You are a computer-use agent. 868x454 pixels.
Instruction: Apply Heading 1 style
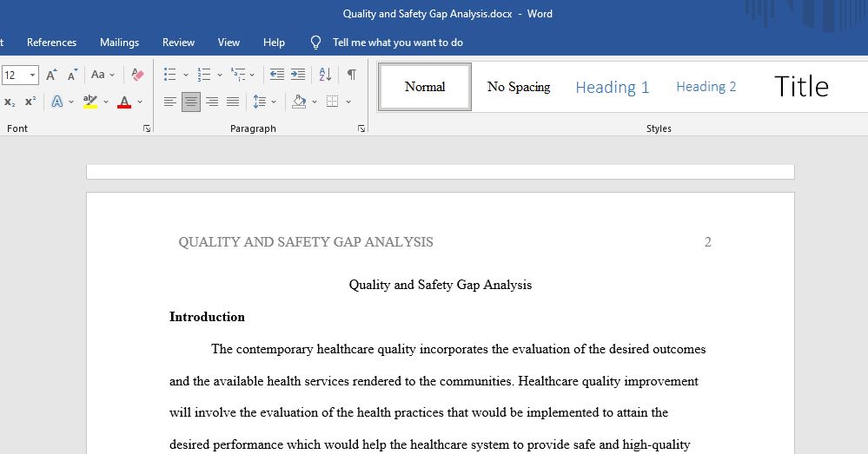tap(613, 88)
